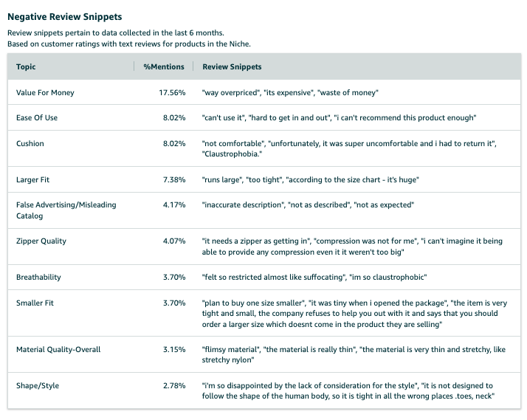Click the 7.38% mentions value

(174, 179)
